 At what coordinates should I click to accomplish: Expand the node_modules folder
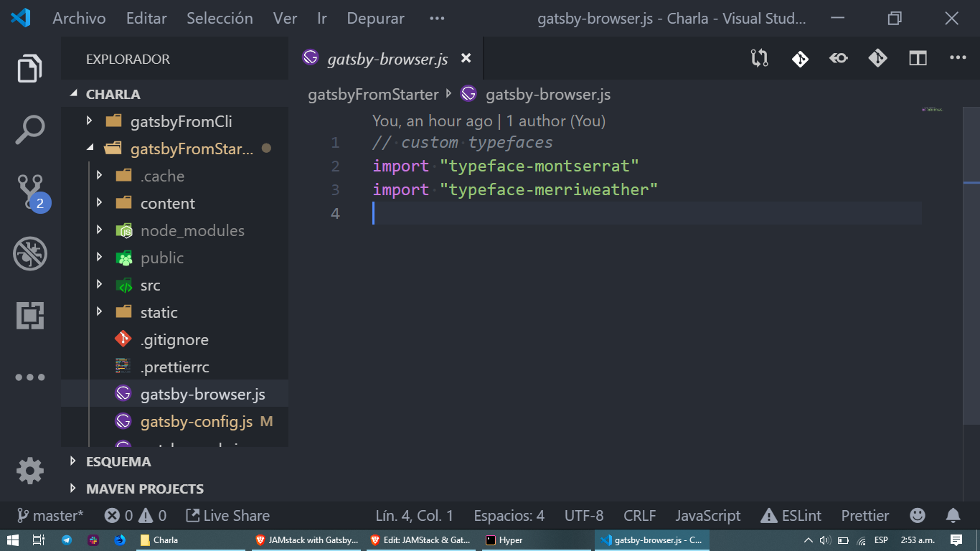click(x=174, y=230)
